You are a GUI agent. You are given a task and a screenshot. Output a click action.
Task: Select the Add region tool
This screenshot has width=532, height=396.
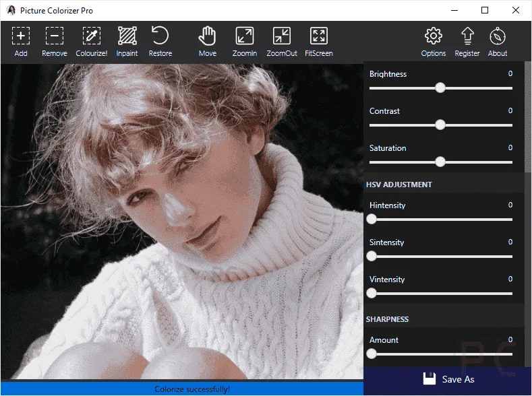(x=21, y=42)
